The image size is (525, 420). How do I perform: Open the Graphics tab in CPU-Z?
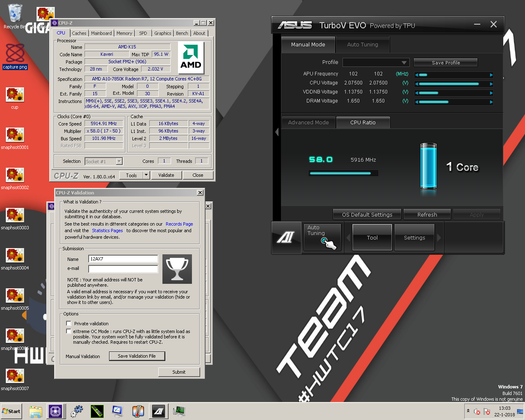(163, 33)
